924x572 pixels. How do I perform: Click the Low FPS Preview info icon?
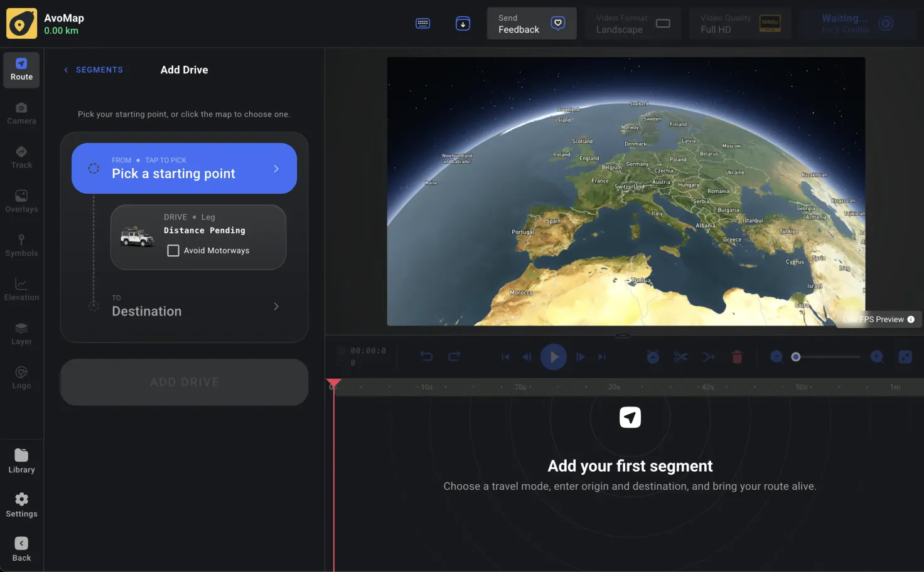(x=911, y=319)
